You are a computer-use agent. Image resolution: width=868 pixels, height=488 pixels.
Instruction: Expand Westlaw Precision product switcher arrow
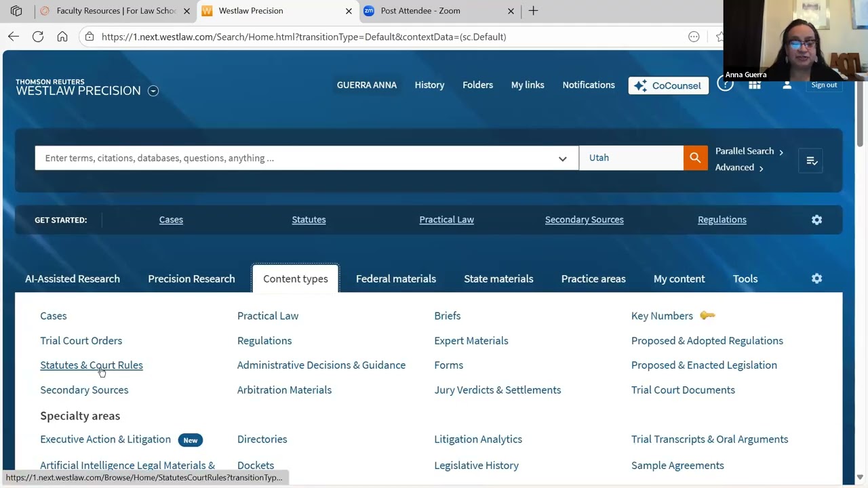pyautogui.click(x=153, y=91)
